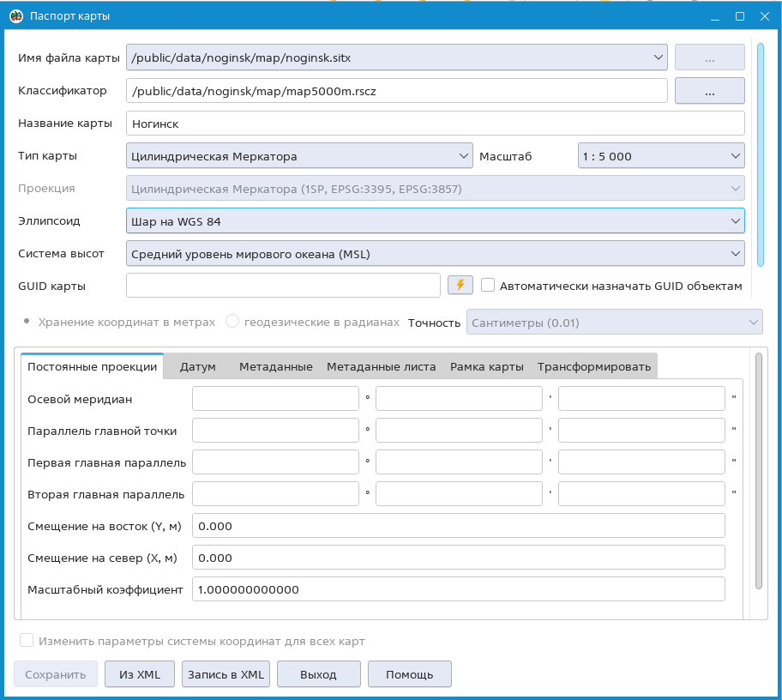Maximize the Паспорт карты window

click(x=739, y=15)
